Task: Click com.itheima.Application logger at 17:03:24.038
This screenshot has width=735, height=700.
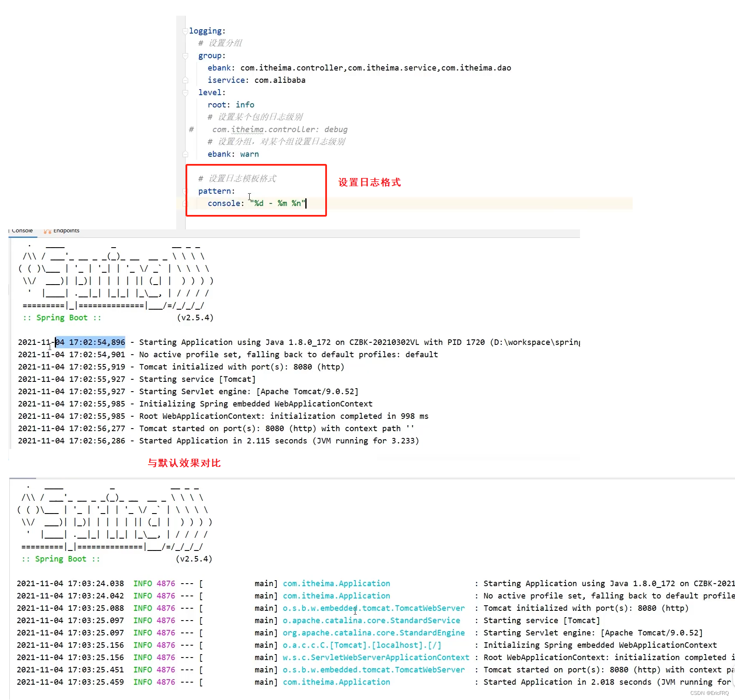Action: [x=336, y=584]
